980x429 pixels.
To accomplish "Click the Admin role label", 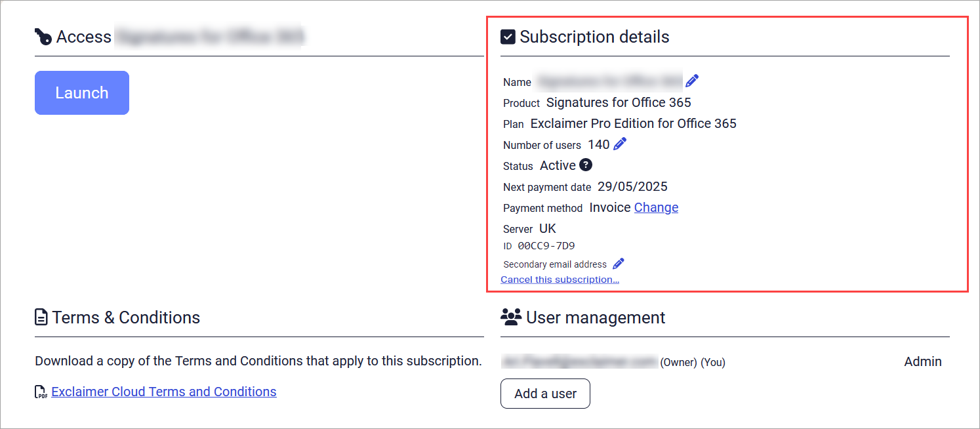I will coord(922,361).
